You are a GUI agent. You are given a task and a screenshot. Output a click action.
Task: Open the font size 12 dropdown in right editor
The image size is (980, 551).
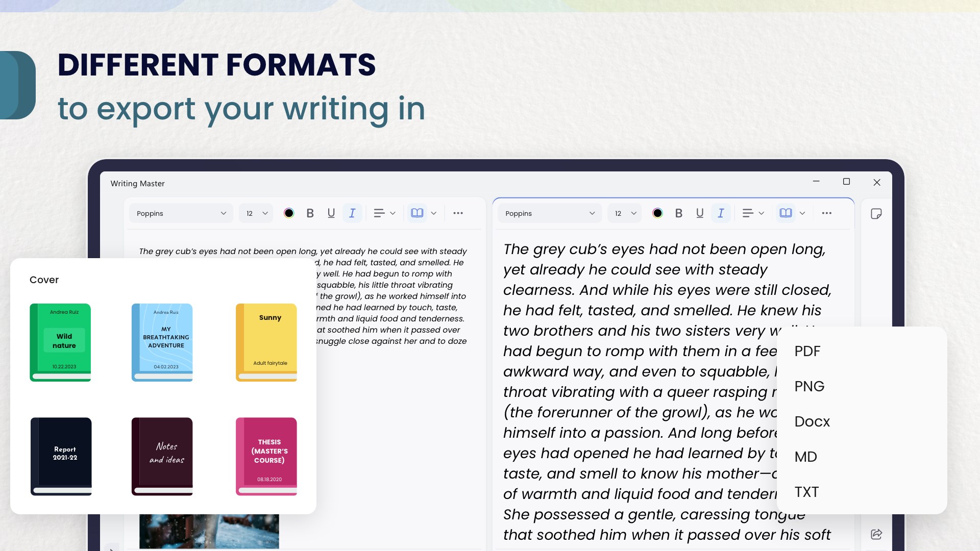[625, 213]
